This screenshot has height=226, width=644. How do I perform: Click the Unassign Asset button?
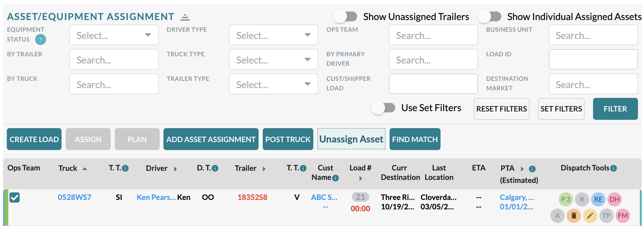tap(351, 139)
